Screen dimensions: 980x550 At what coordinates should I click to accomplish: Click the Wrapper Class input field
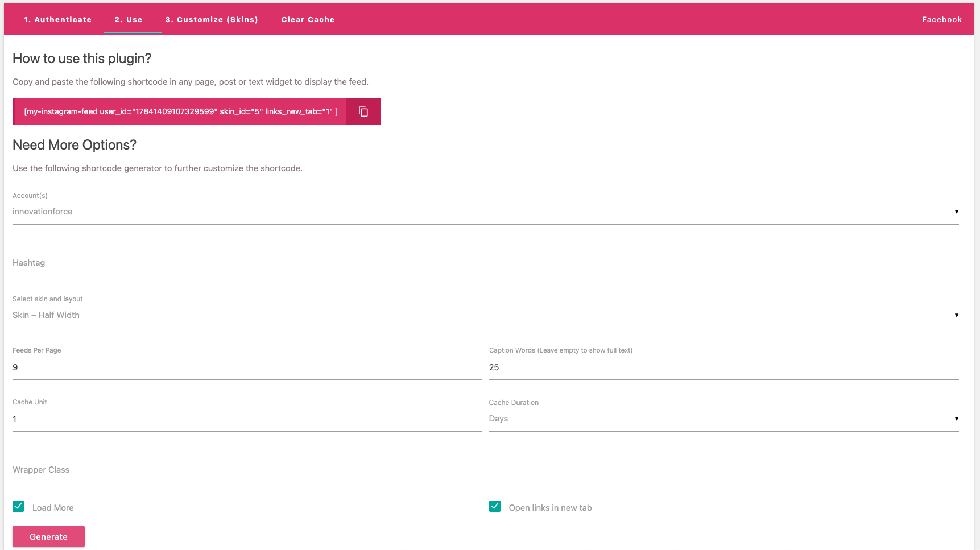pyautogui.click(x=486, y=470)
